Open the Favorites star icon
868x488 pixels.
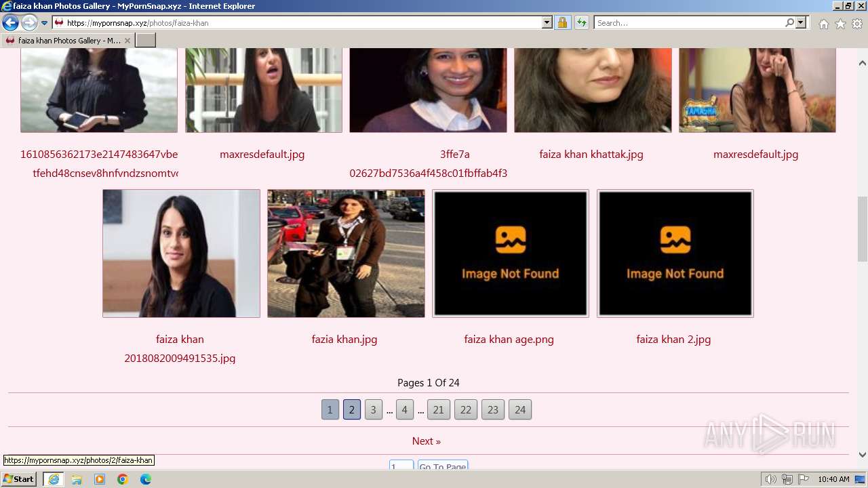[x=840, y=24]
